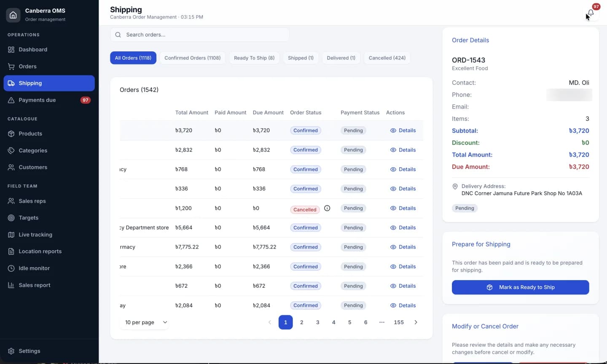Go to page 6

tap(366, 322)
